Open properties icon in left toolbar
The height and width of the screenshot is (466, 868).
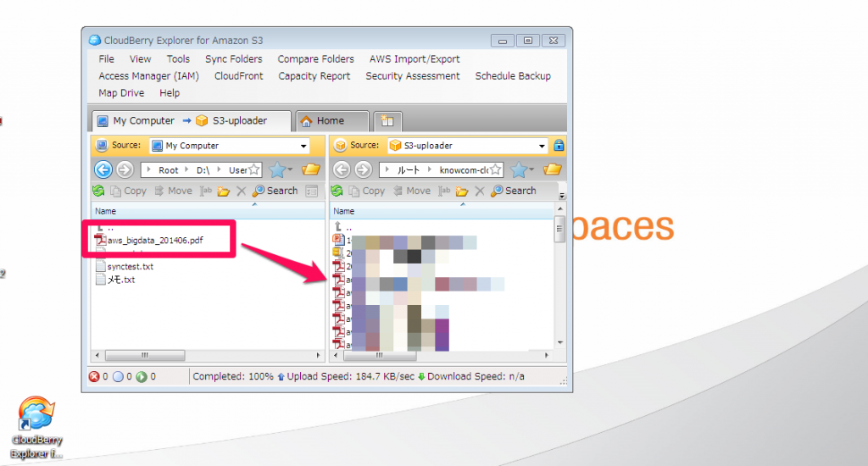point(312,191)
